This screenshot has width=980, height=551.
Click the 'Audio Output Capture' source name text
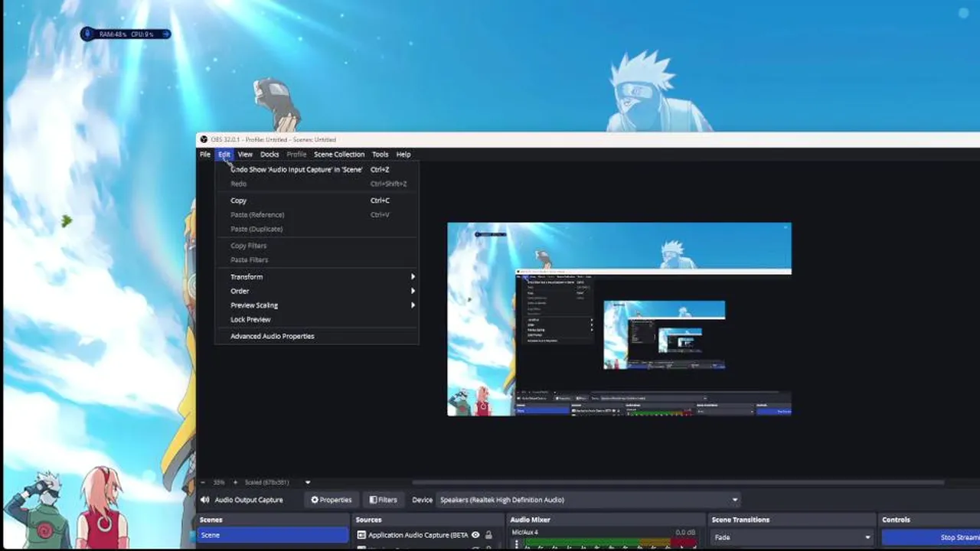[x=249, y=500]
